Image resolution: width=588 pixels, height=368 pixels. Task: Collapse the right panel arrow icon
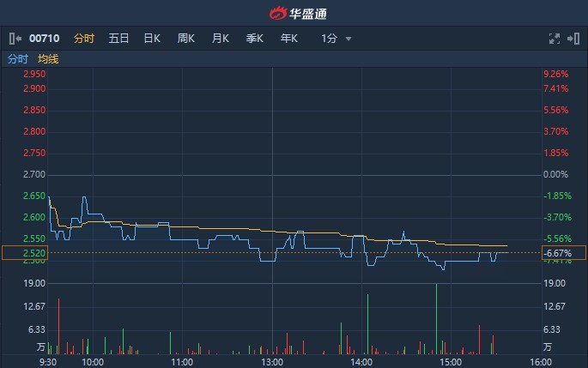pos(573,39)
